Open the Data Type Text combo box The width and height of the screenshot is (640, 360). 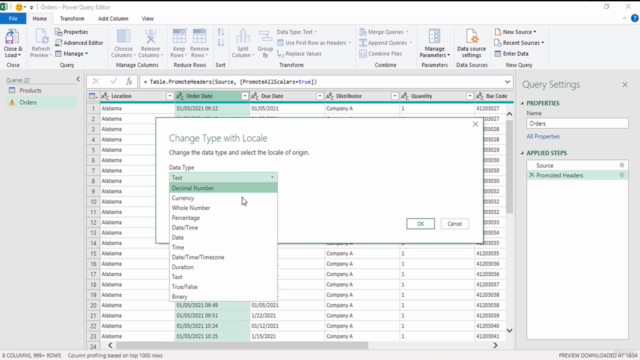tap(223, 178)
